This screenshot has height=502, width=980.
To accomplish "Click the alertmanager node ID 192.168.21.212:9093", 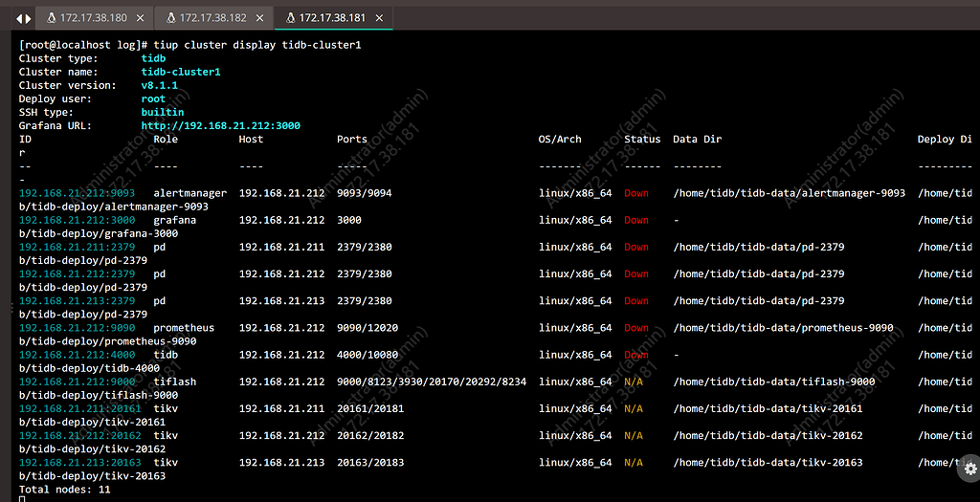I will (77, 193).
